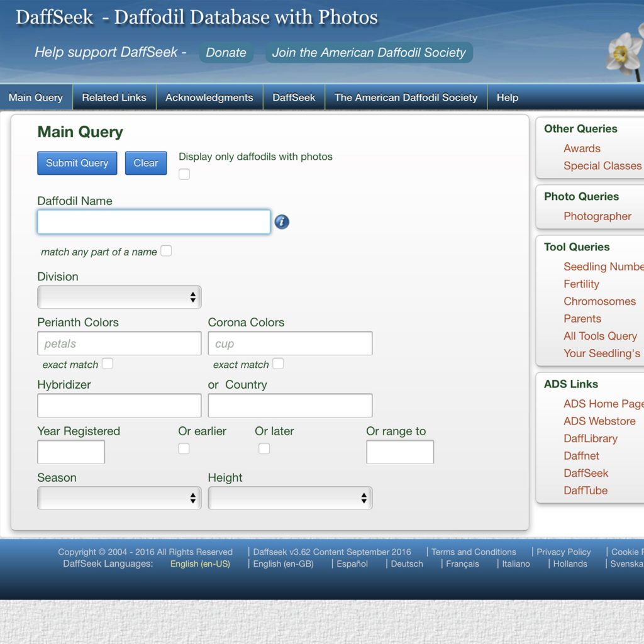Switch language to Deutsch
Screen dimensions: 644x644
[407, 564]
